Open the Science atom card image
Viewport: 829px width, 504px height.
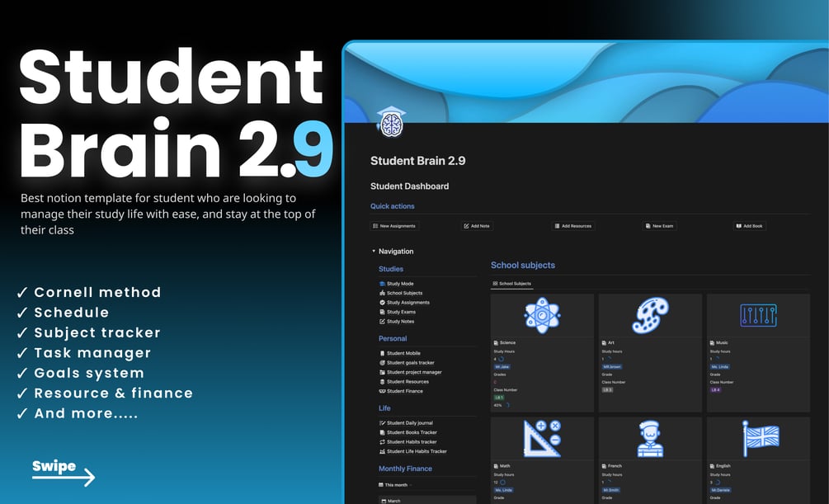pos(542,316)
